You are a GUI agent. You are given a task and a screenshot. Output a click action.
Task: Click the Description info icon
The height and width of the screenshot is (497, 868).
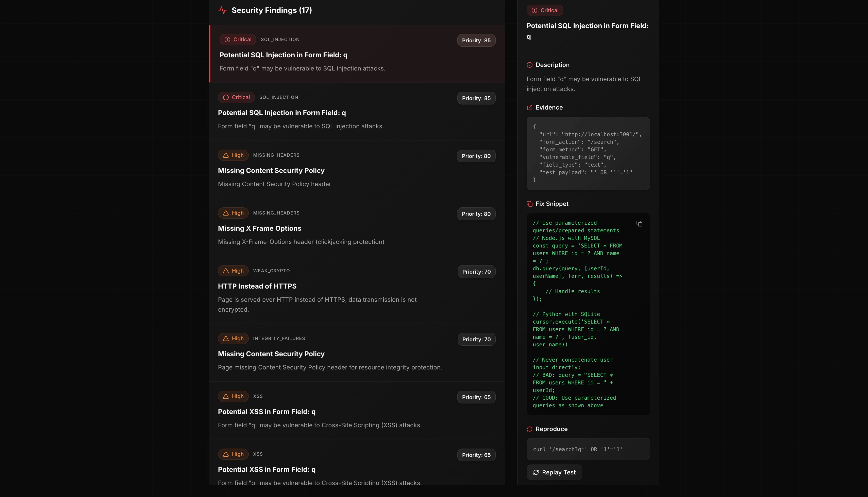[x=529, y=65]
